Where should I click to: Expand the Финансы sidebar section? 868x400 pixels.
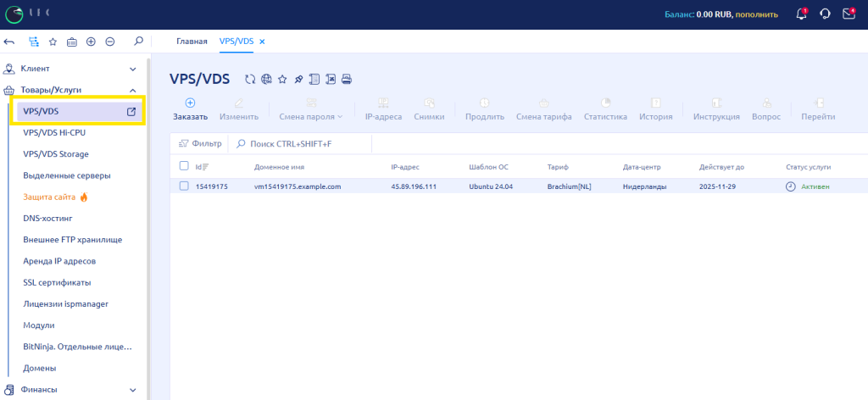[132, 390]
